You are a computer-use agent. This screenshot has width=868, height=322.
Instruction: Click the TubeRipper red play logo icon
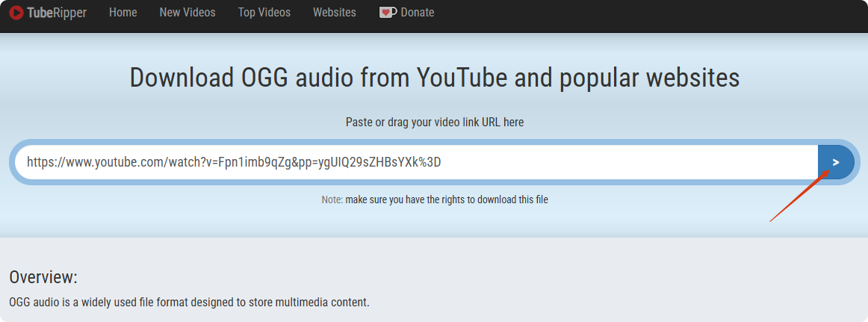[16, 13]
